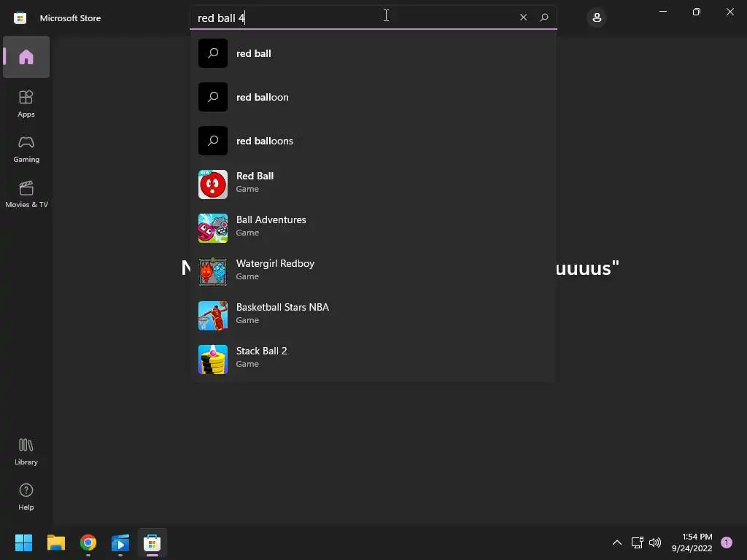
Task: Open the volume tray icon
Action: point(655,542)
